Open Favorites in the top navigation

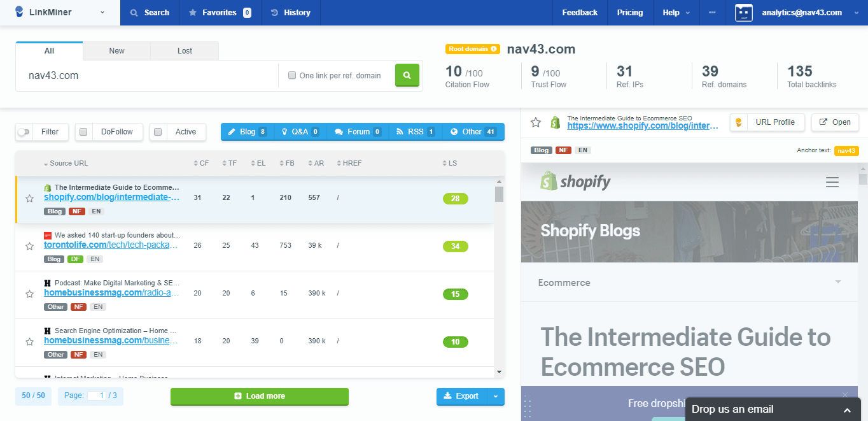[x=220, y=13]
